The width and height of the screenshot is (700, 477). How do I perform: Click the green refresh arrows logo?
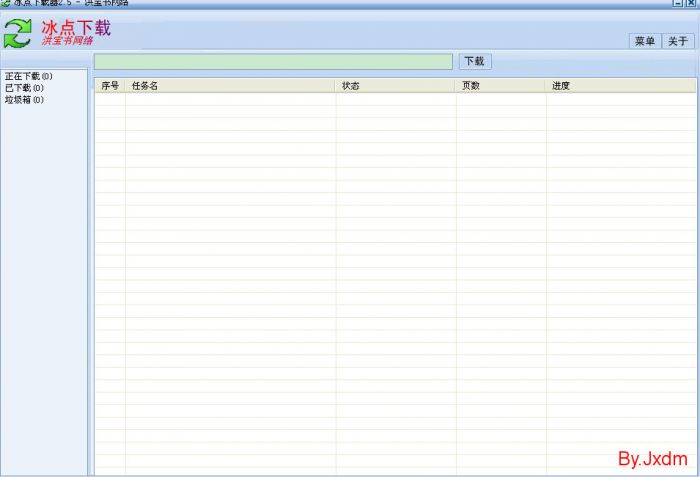[18, 33]
